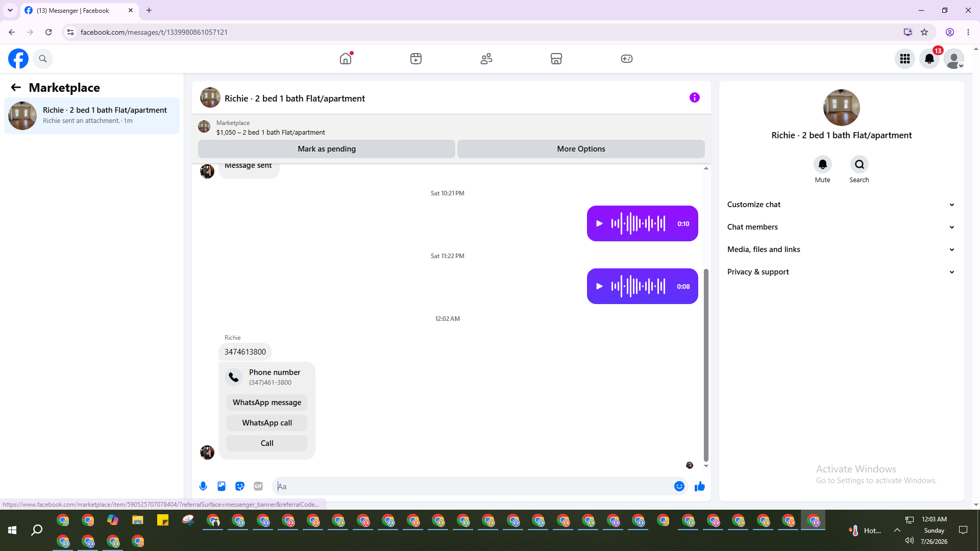Play the 0:10 voice message
Viewport: 980px width, 551px height.
tap(600, 223)
